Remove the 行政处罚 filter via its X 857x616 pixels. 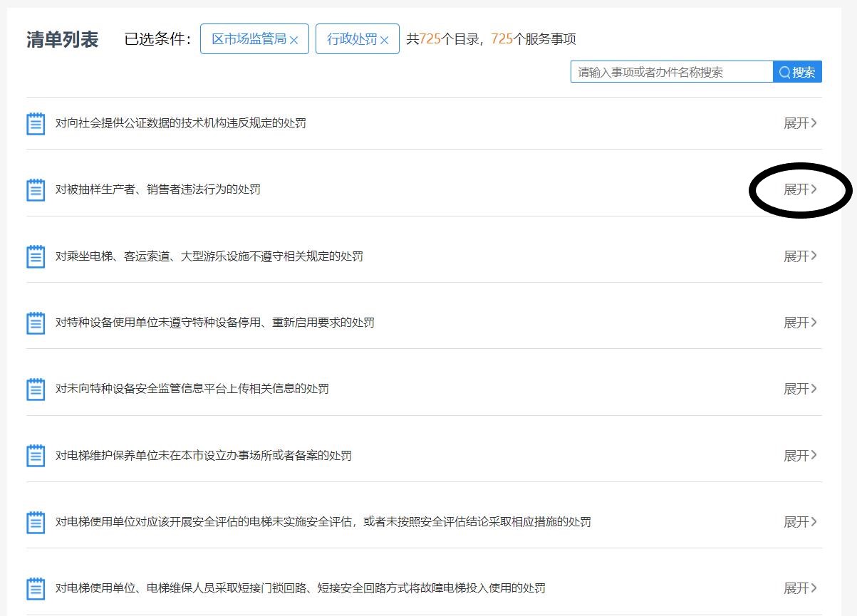click(x=384, y=40)
